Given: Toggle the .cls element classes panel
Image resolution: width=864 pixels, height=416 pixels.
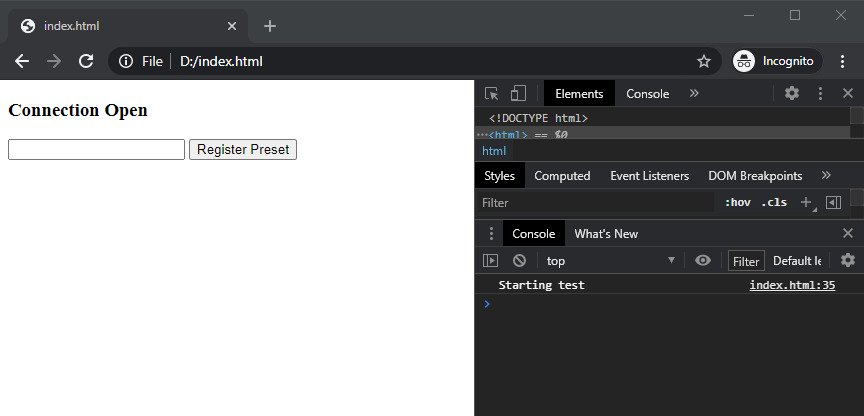Looking at the screenshot, I should click(774, 202).
